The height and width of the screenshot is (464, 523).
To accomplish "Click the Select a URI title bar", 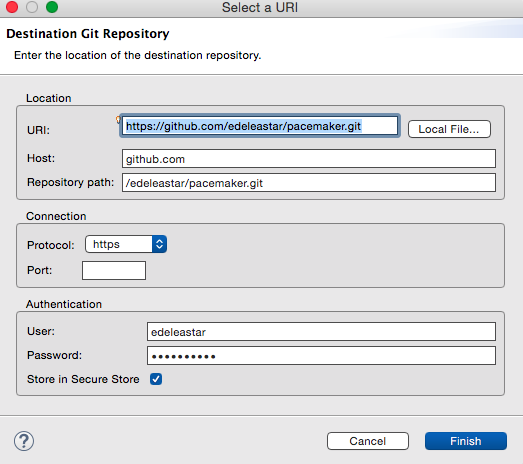I will pyautogui.click(x=260, y=7).
